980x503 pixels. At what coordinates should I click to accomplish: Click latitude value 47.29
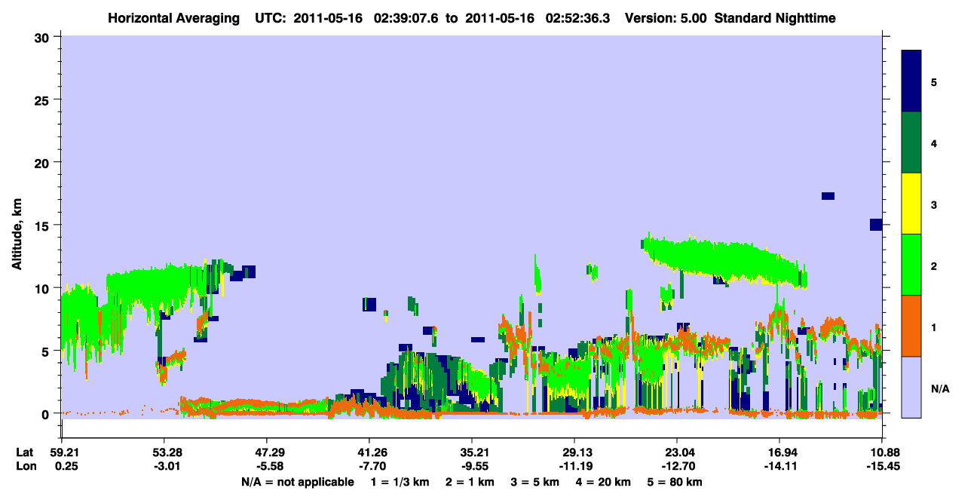tap(267, 452)
